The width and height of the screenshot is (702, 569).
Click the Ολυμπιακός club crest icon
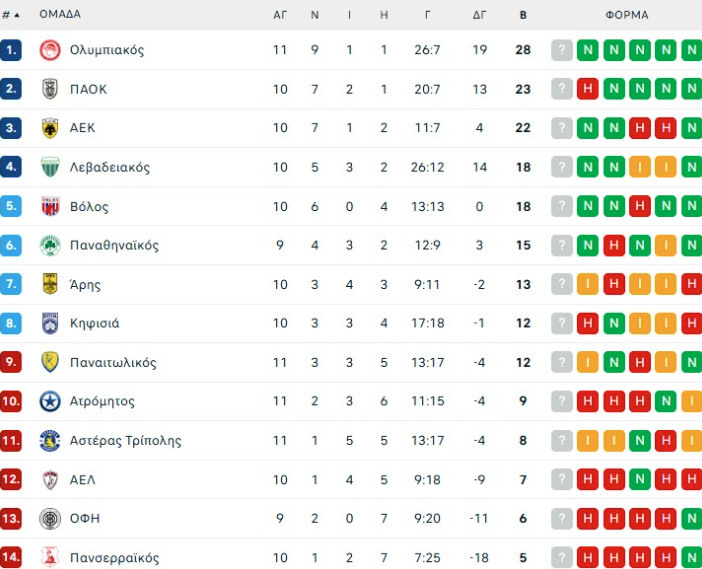pyautogui.click(x=50, y=50)
